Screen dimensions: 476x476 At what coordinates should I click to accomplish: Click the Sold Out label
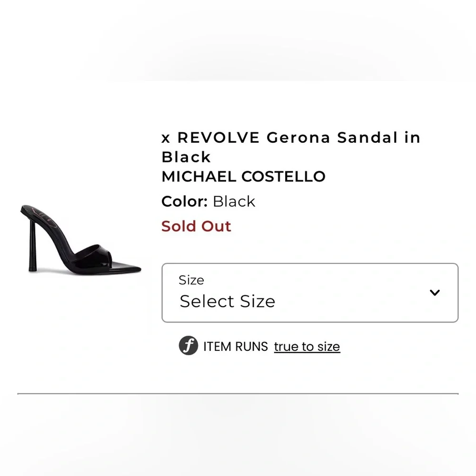196,226
